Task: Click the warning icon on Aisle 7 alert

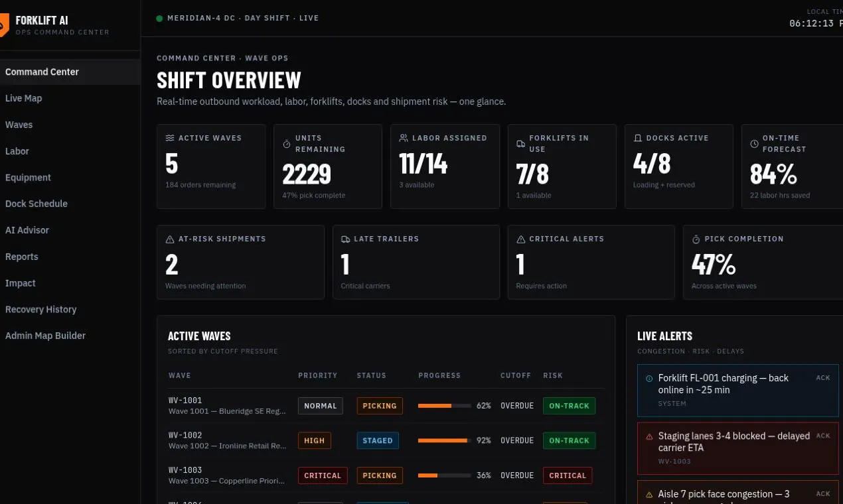Action: click(x=649, y=495)
